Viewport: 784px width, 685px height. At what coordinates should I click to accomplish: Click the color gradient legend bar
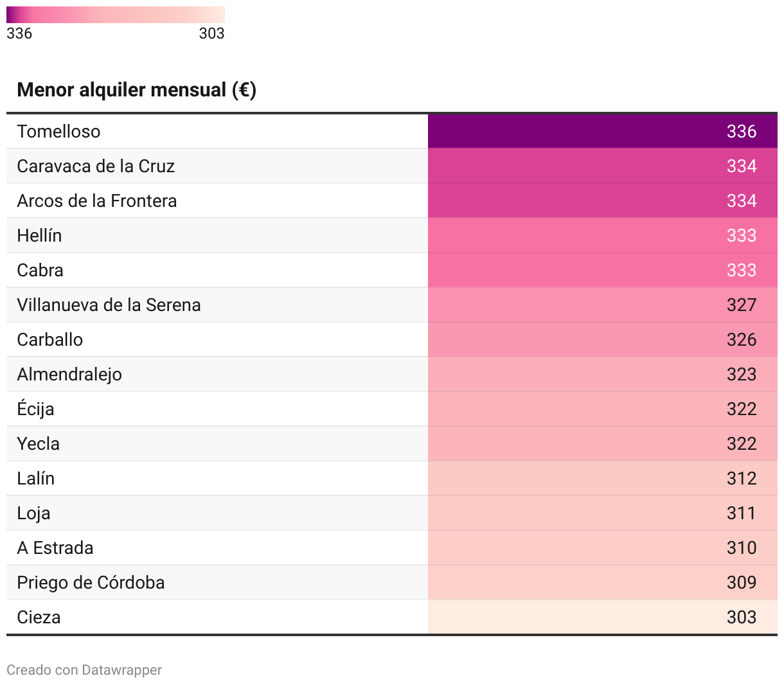click(x=116, y=15)
